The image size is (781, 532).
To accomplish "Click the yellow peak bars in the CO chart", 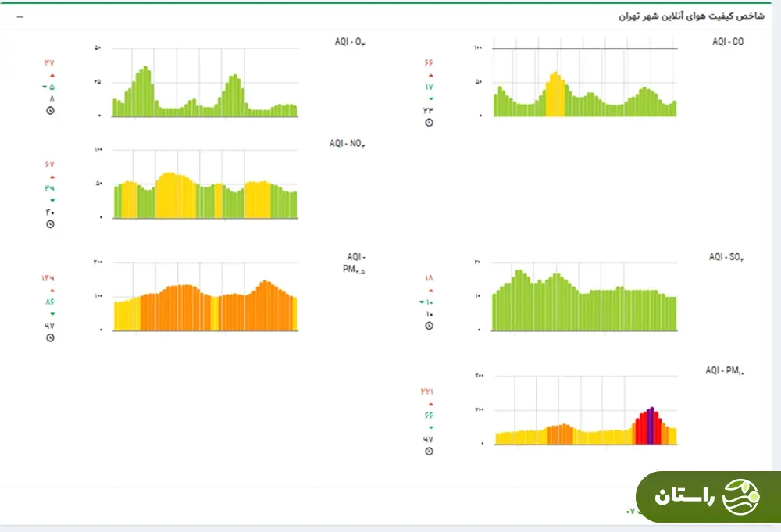I will pyautogui.click(x=555, y=94).
